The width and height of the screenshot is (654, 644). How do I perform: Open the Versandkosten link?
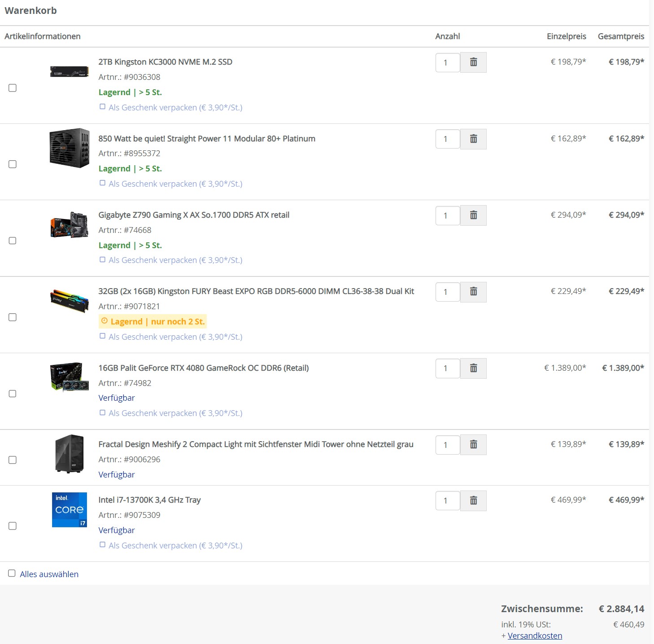click(x=535, y=635)
